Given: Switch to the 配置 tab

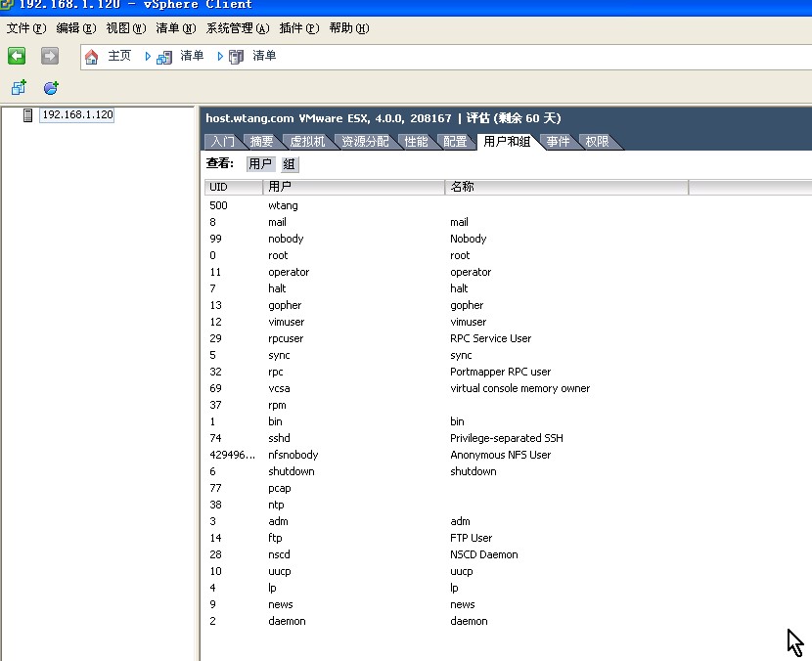Looking at the screenshot, I should [455, 142].
